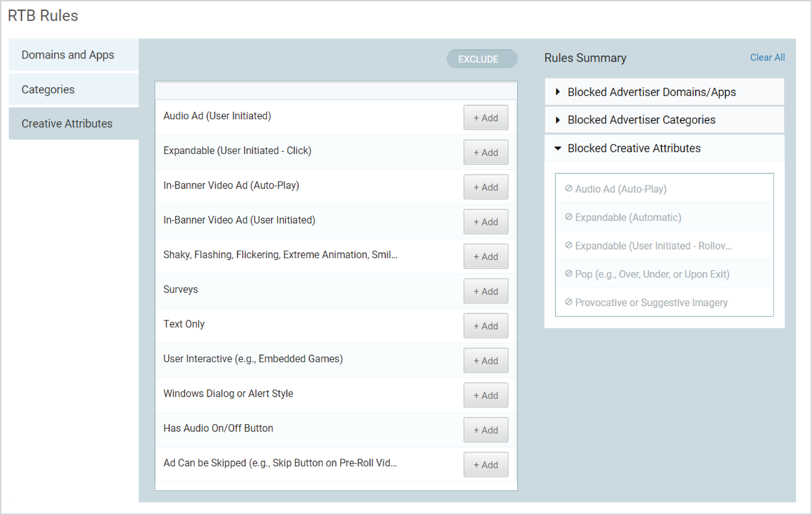
Task: Open the Domains and Apps tab
Action: click(74, 55)
